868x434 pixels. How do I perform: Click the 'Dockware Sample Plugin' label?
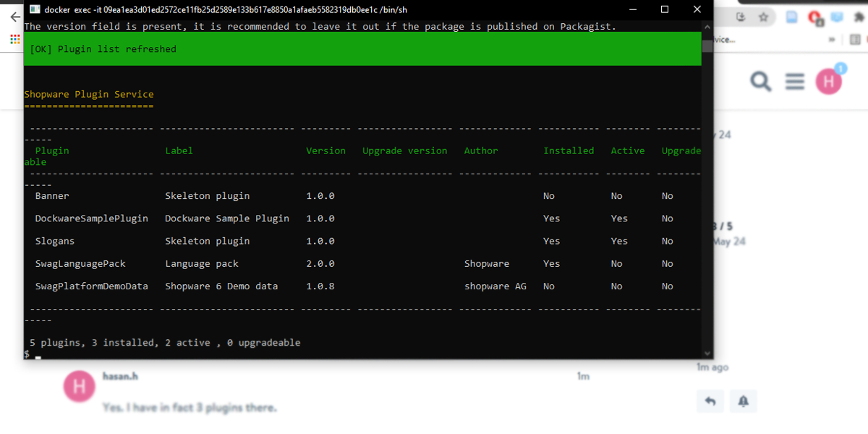pyautogui.click(x=227, y=218)
